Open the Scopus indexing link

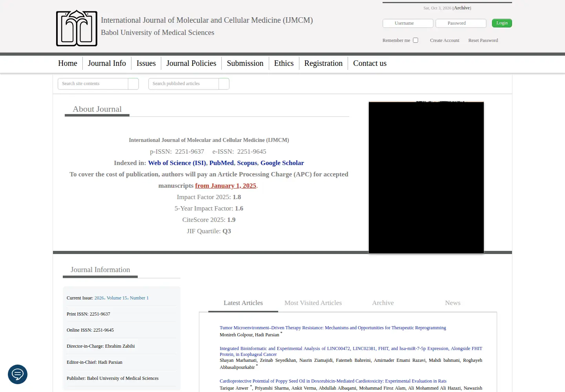[247, 163]
